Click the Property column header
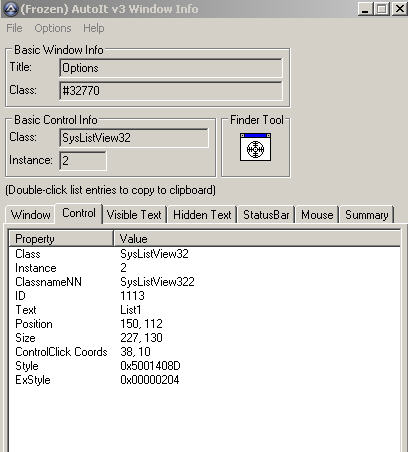The width and height of the screenshot is (408, 452). [x=61, y=239]
